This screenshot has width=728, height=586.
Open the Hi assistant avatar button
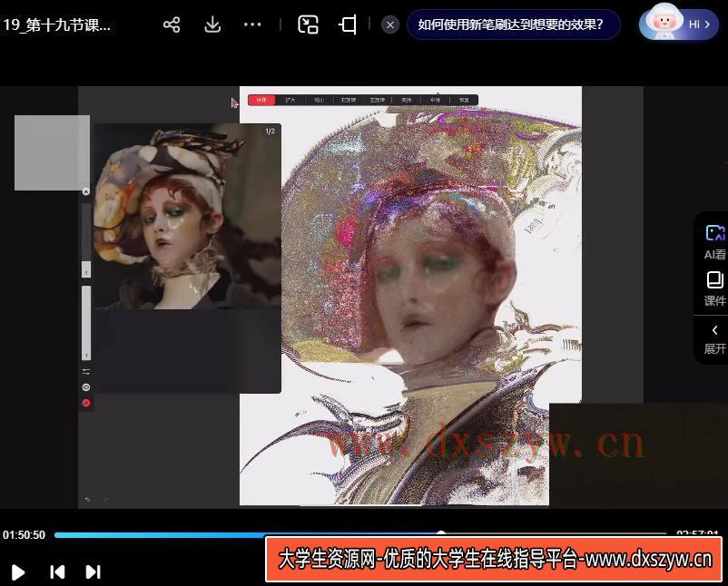pos(678,23)
